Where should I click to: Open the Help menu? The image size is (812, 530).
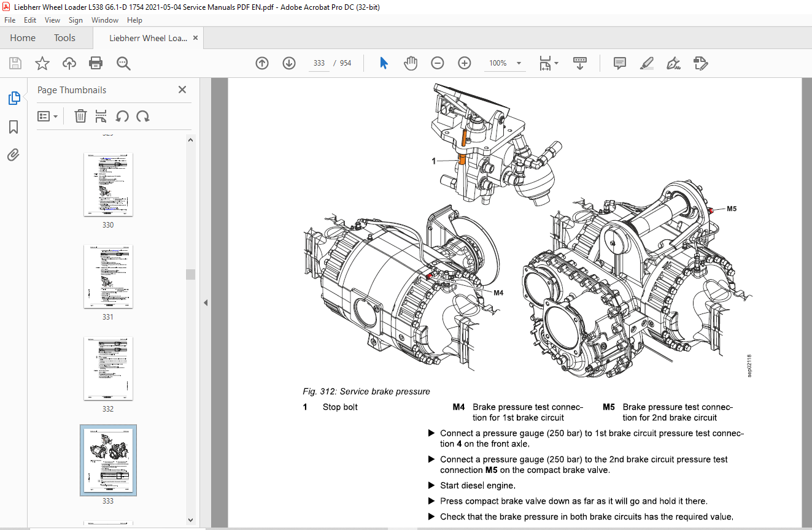134,20
